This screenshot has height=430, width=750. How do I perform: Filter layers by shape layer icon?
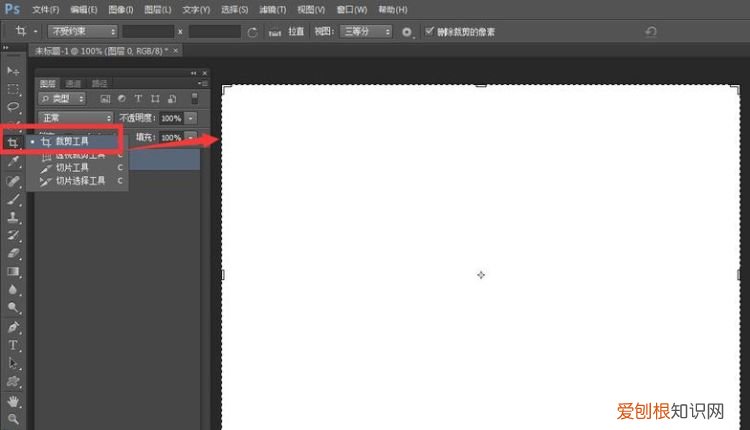click(155, 99)
